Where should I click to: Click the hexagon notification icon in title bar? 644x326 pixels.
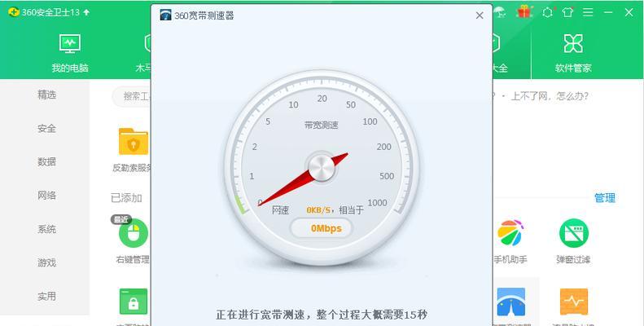547,12
